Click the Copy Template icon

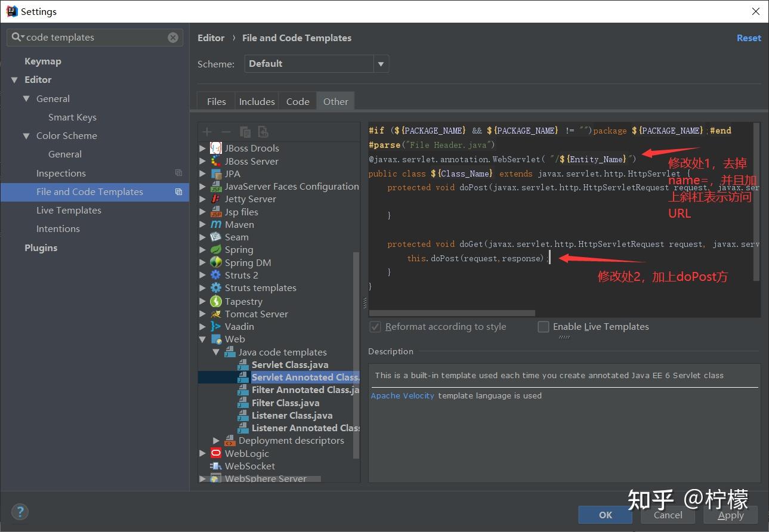click(245, 132)
